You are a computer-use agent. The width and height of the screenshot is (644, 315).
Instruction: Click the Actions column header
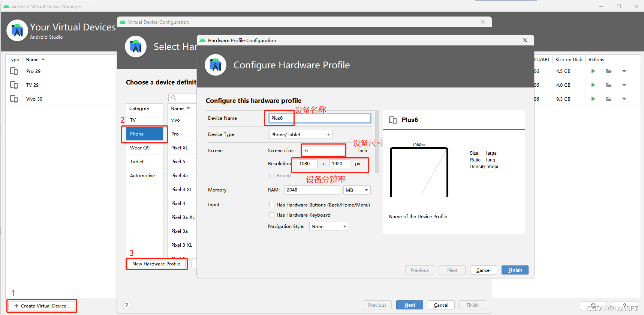coord(613,59)
